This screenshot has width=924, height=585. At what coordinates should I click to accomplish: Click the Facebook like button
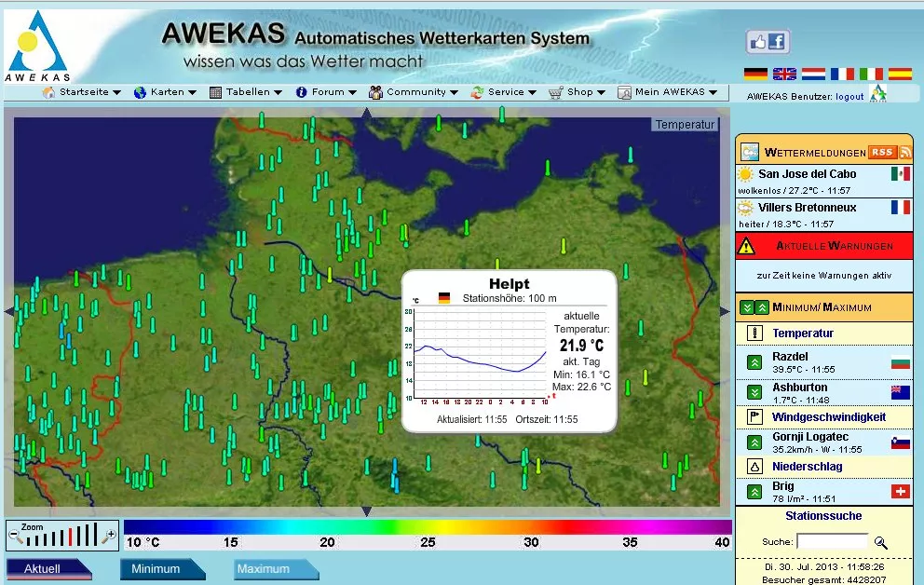(x=768, y=42)
